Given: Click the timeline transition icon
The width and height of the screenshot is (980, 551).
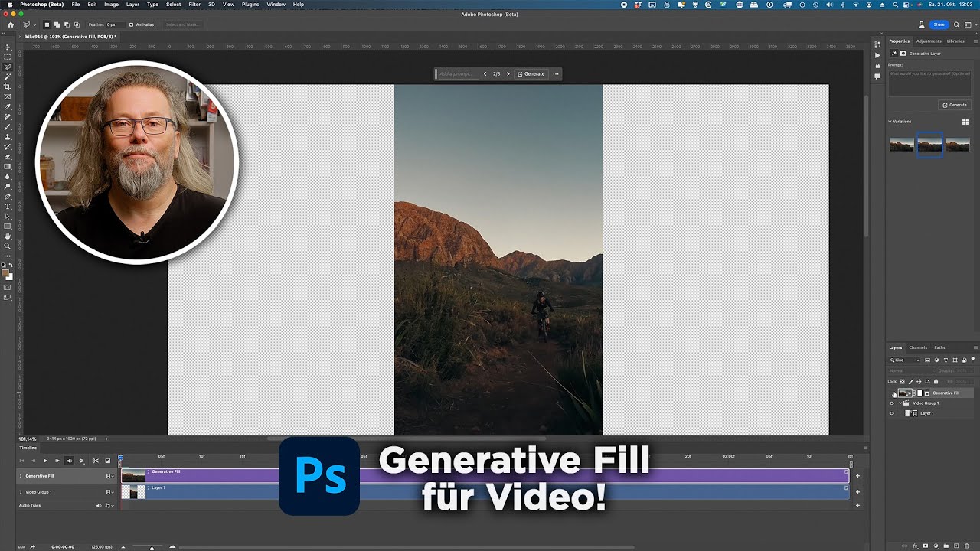Looking at the screenshot, I should [107, 461].
